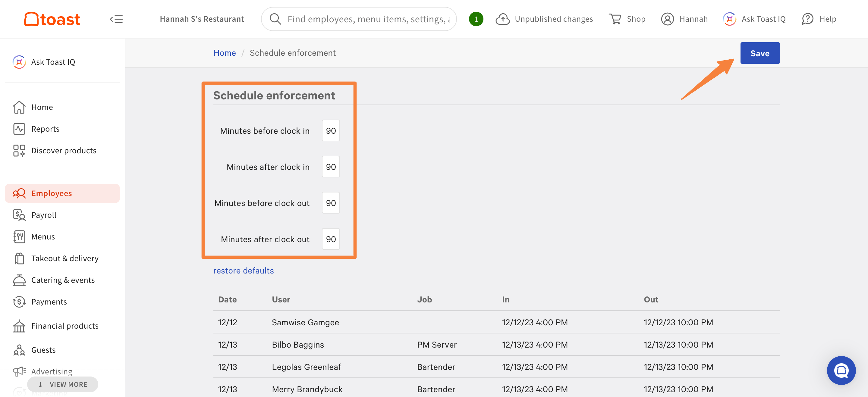
Task: Click the Minutes after clock out field
Action: pyautogui.click(x=331, y=239)
